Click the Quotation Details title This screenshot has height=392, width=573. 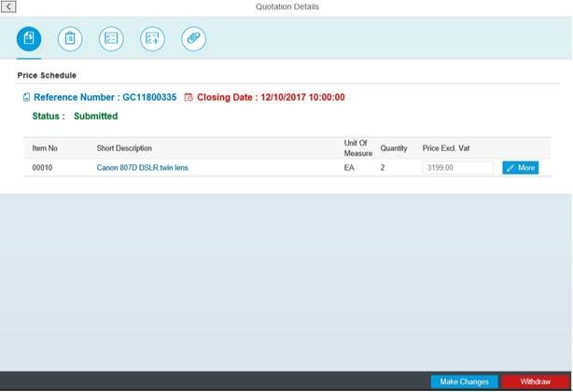coord(287,7)
